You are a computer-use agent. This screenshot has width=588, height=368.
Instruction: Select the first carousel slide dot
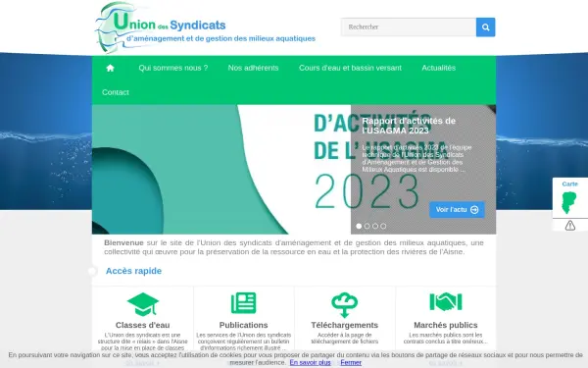coord(359,226)
